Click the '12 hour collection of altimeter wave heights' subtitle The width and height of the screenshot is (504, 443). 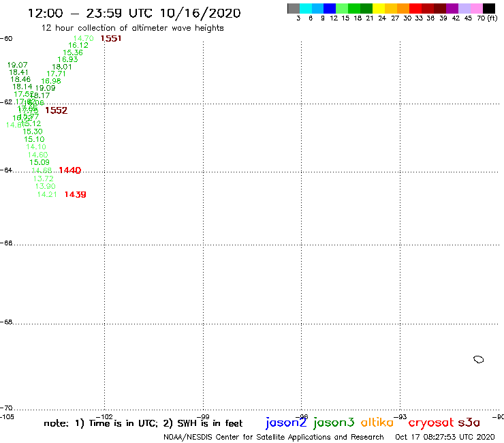pyautogui.click(x=132, y=28)
